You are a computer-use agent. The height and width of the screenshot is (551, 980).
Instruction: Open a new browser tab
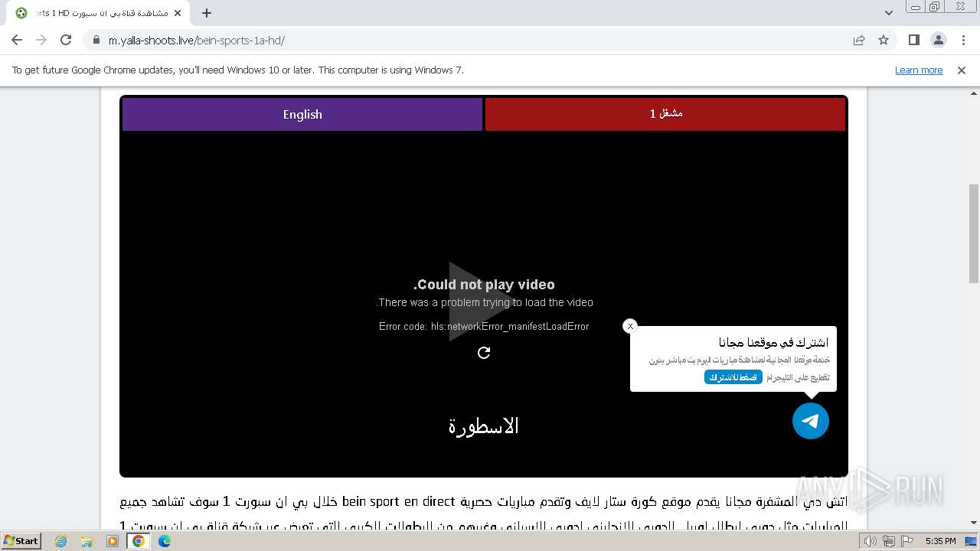(206, 13)
